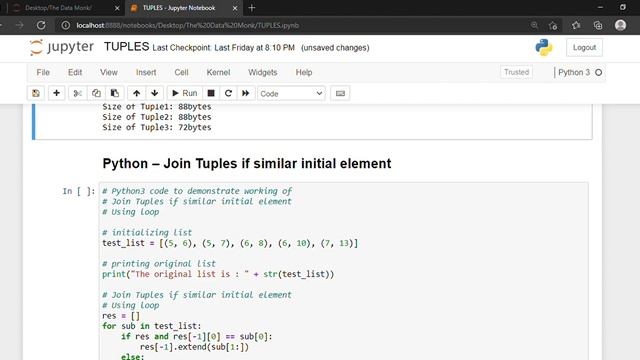The image size is (640, 360).
Task: Click the Python 3 kernel name
Action: pos(574,72)
